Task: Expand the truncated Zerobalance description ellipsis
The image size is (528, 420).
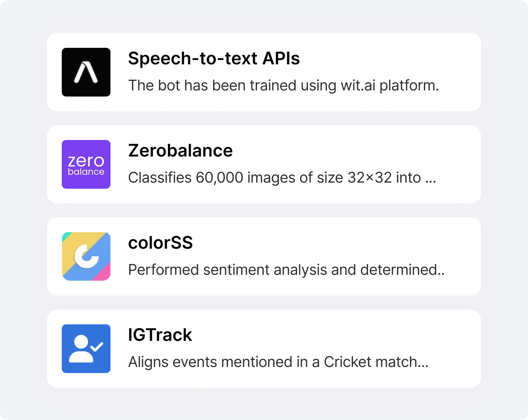Action: tap(431, 179)
